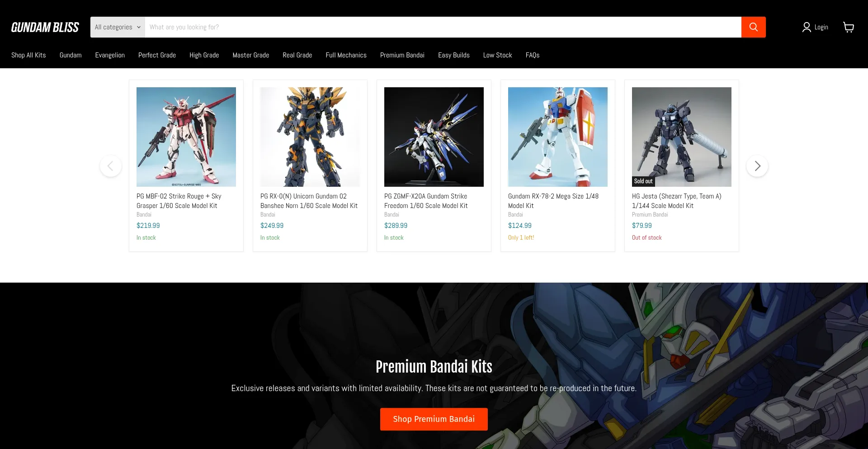
Task: Click the Gundam Bliss logo
Action: coord(45,27)
